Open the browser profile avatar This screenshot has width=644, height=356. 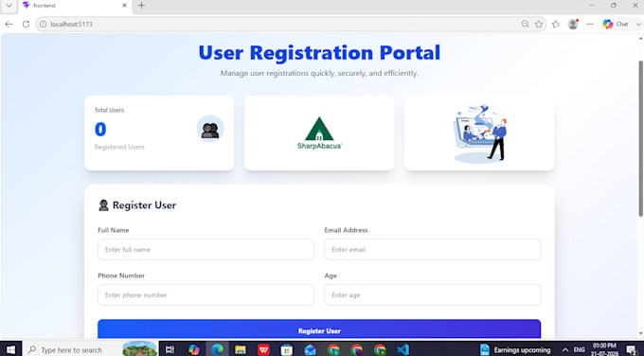pyautogui.click(x=573, y=24)
